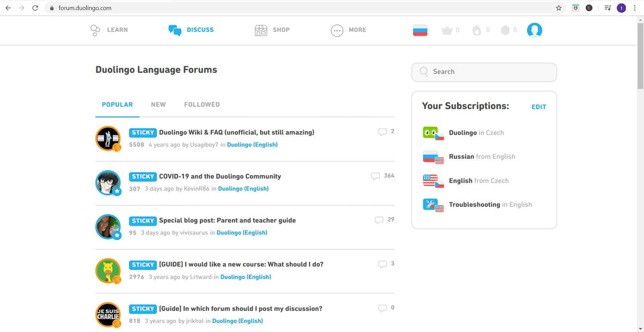644x332 pixels.
Task: Open Duolingo (English) link under Usagiboy7 post
Action: click(252, 145)
